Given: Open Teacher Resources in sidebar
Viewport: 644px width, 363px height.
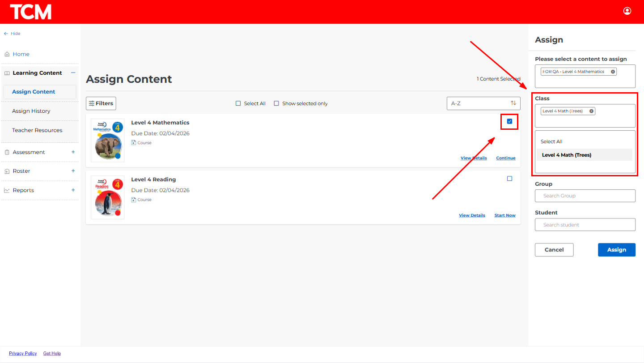Looking at the screenshot, I should 37,130.
